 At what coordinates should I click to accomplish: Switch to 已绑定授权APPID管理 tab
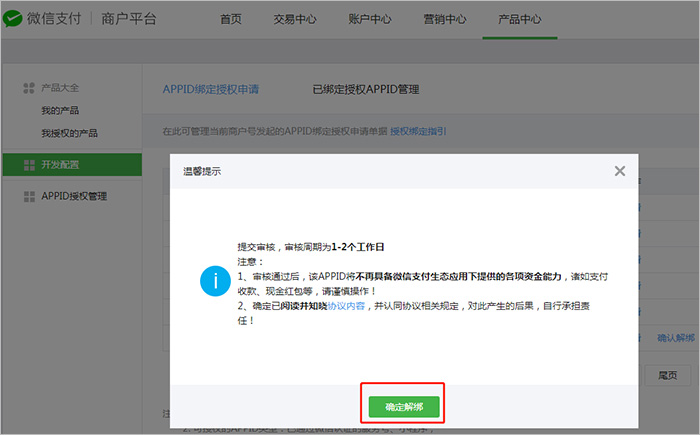click(366, 89)
